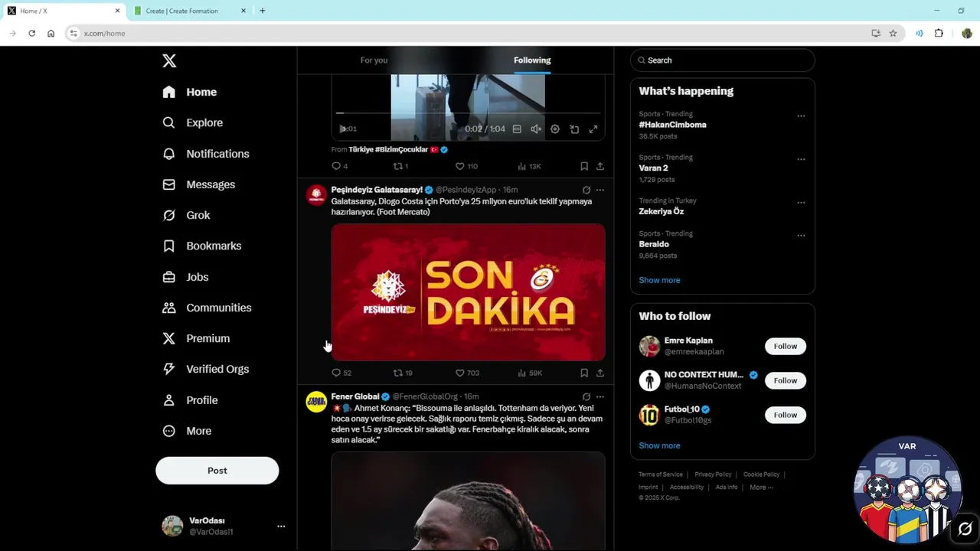Click Grok icon on Fener Global post

[x=586, y=396]
